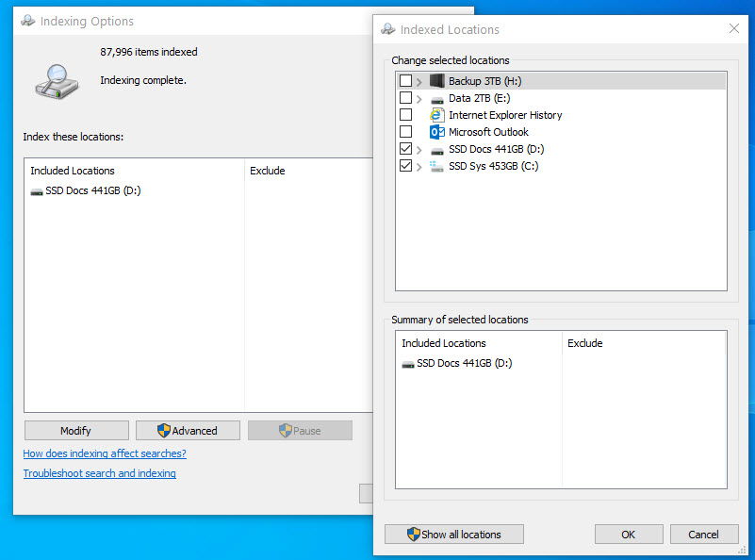Enable Microsoft Outlook indexing checkbox
Viewport: 755px width, 560px height.
405,131
